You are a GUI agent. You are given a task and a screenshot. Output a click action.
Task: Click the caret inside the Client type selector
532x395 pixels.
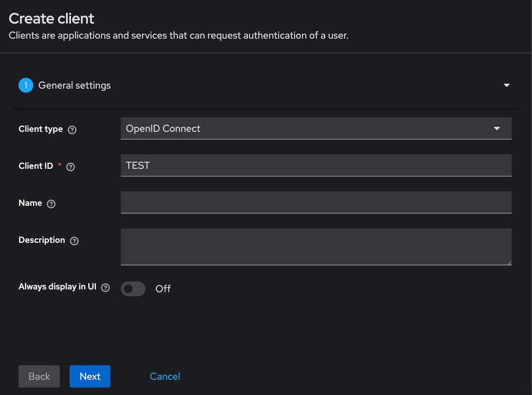point(497,128)
